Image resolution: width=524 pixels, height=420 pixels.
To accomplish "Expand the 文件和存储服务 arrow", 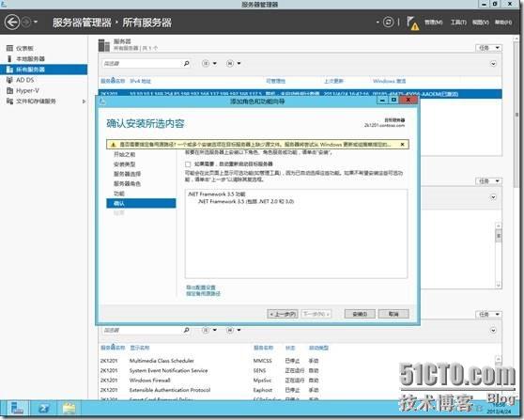I will 84,101.
